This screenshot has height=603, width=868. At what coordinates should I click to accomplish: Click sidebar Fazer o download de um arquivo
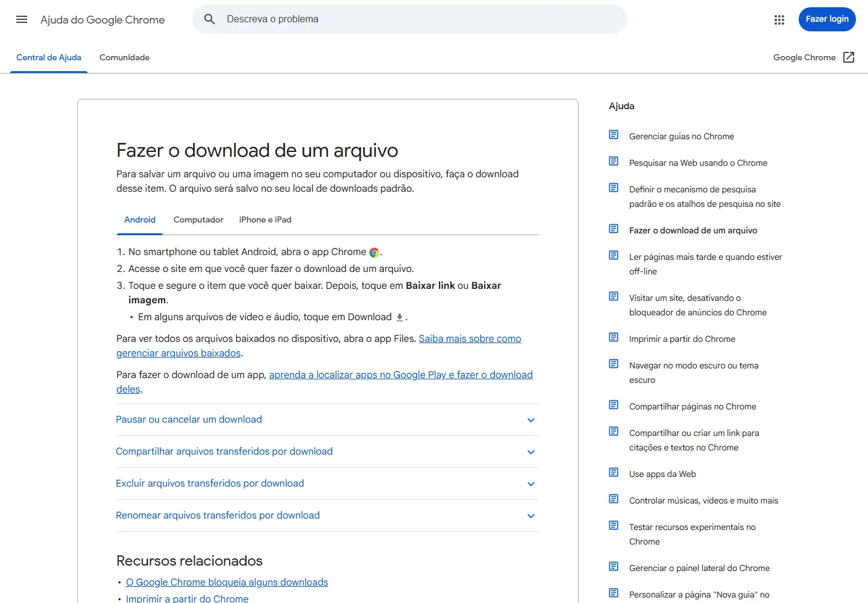coord(693,230)
